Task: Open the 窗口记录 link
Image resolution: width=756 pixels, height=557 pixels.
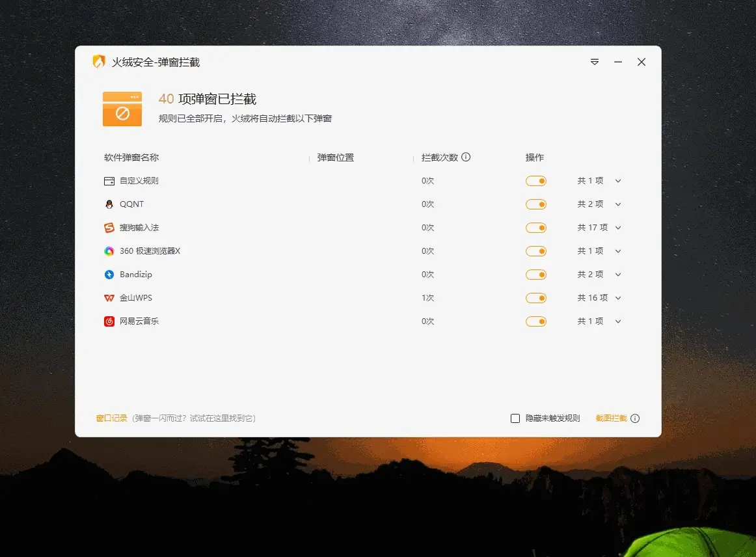Action: point(112,418)
